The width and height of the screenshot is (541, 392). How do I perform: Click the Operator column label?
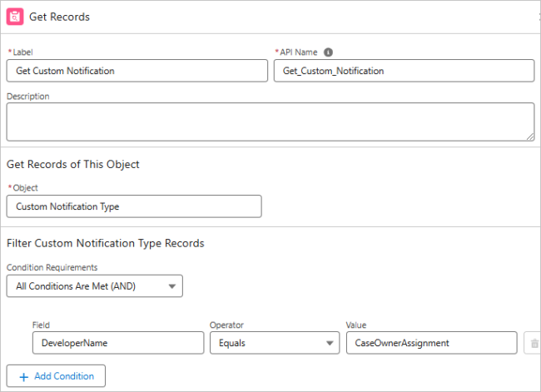[227, 325]
